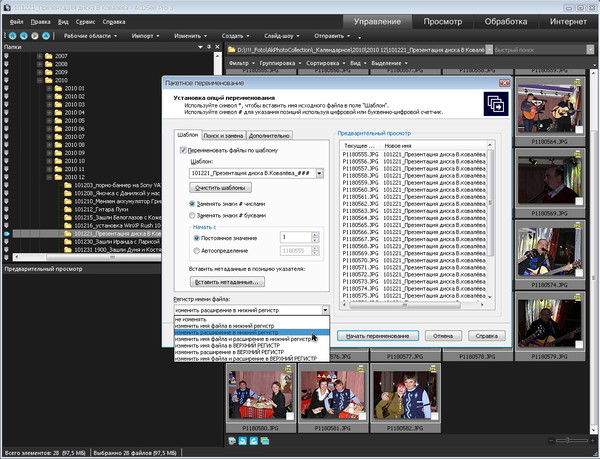Collapse the 2010 12 folder node
600x459 pixels.
[x=49, y=177]
